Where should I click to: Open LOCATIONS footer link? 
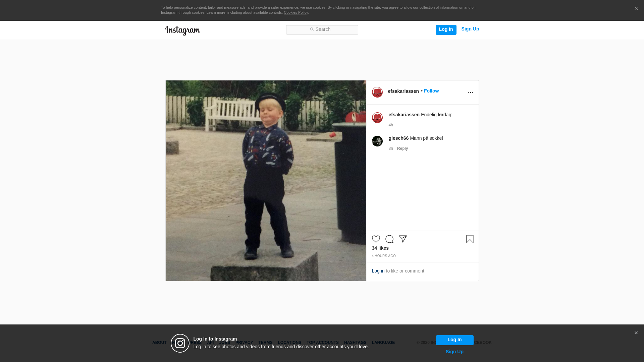289,343
